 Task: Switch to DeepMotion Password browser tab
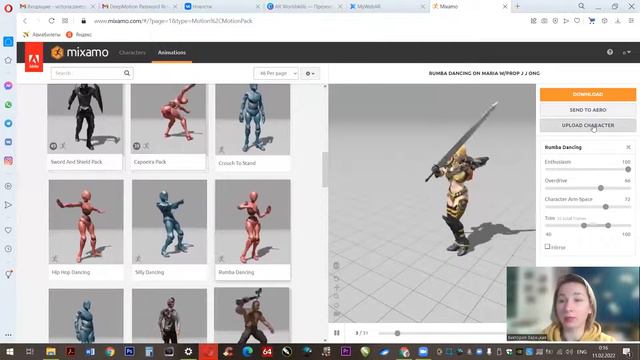tap(138, 7)
